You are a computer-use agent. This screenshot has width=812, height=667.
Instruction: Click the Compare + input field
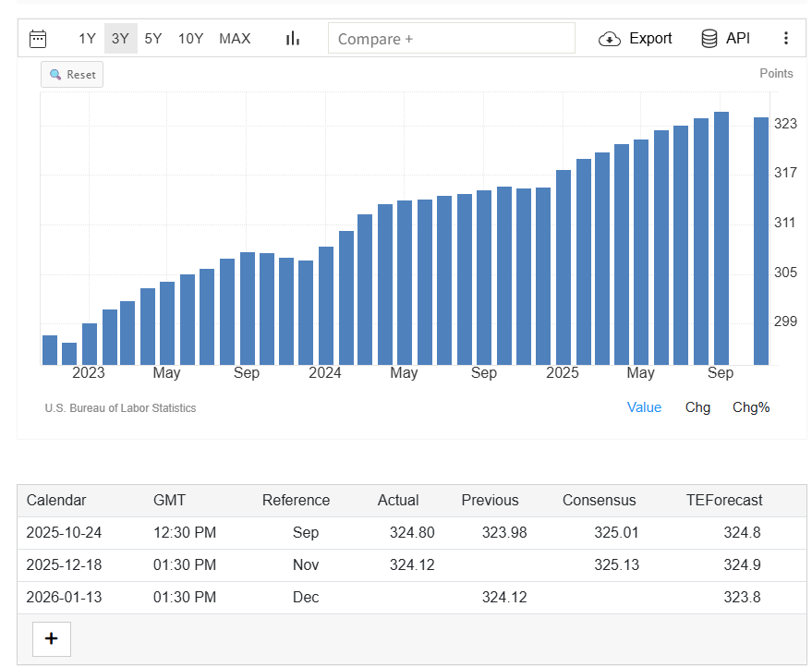tap(452, 39)
